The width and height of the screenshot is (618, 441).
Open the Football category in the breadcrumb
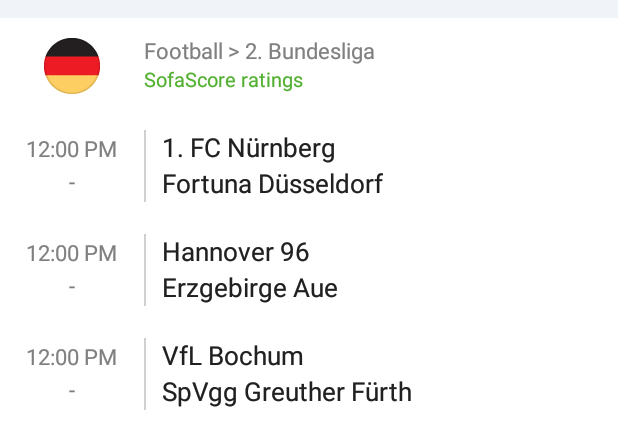(182, 52)
